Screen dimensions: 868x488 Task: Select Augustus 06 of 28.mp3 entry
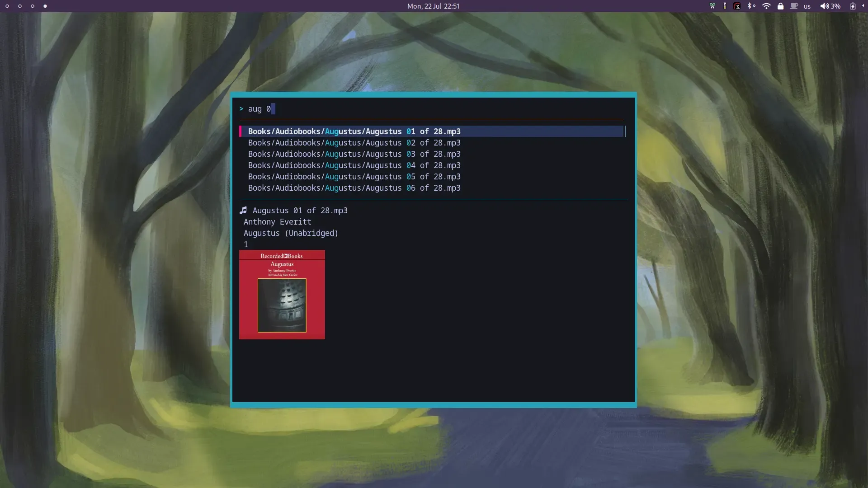(x=354, y=188)
